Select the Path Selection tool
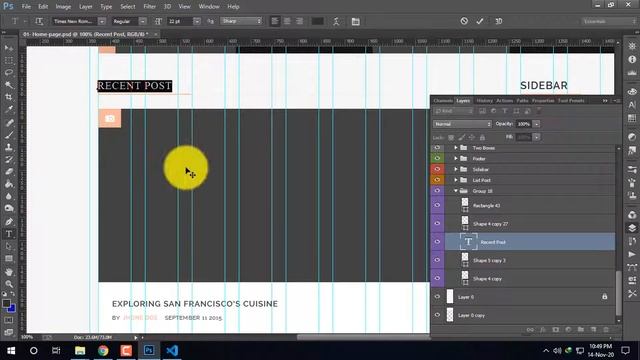 [9, 247]
